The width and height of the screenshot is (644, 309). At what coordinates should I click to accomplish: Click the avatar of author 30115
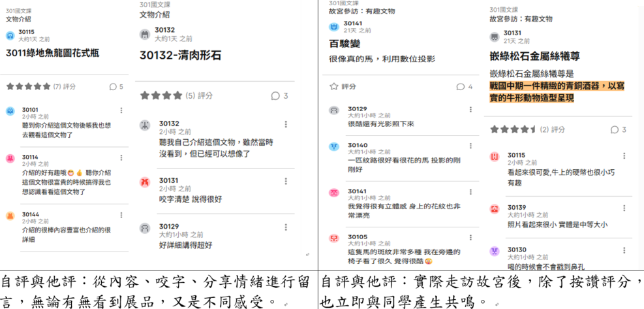coord(10,35)
